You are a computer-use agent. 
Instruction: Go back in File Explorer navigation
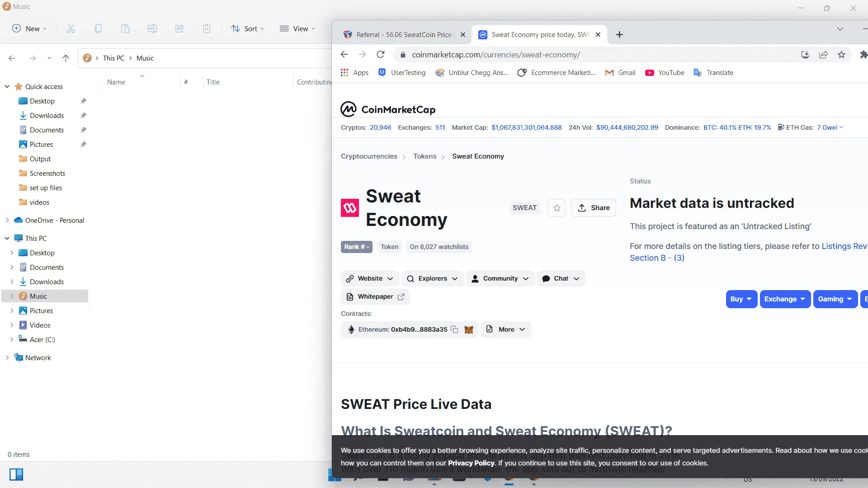(12, 58)
